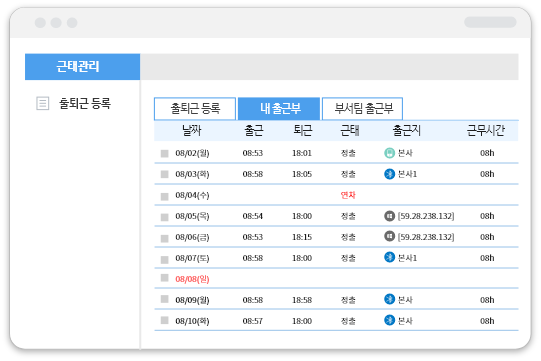Image resolution: width=541 pixels, height=361 pixels.
Task: Check the box for 08/03(화) row
Action: (165, 174)
